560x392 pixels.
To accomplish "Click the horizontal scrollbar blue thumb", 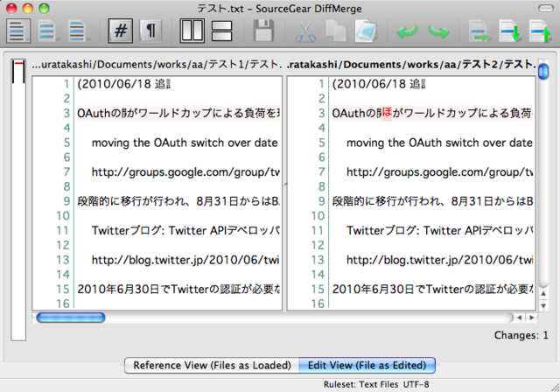I will pos(71,318).
